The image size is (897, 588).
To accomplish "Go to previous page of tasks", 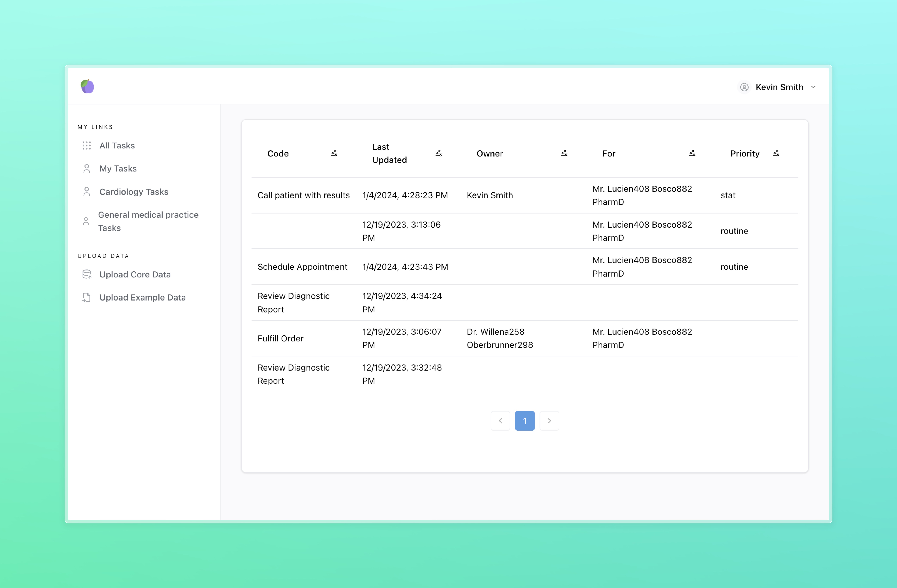I will pyautogui.click(x=501, y=421).
